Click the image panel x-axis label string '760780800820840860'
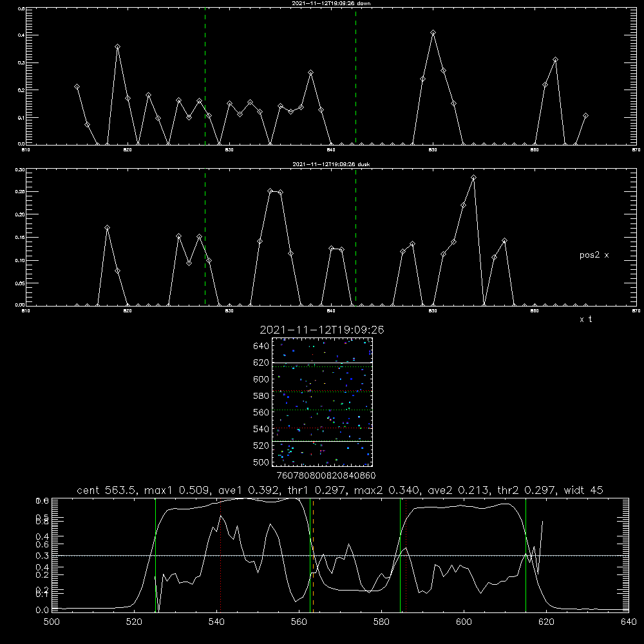 point(326,476)
